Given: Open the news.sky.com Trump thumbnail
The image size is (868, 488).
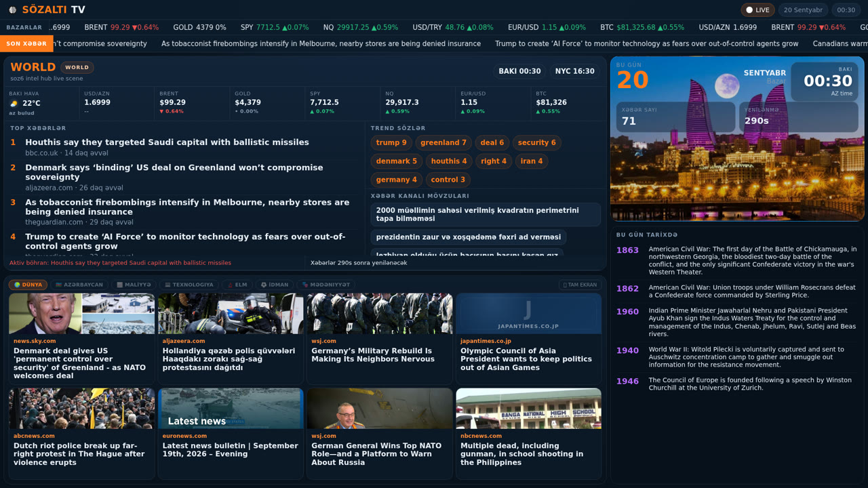Looking at the screenshot, I should pyautogui.click(x=81, y=314).
